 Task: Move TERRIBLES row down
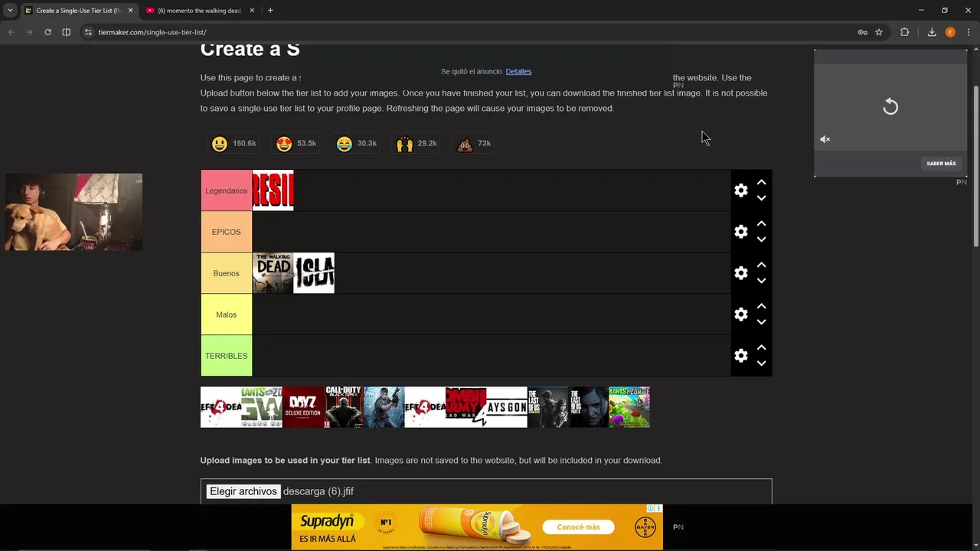pyautogui.click(x=761, y=364)
